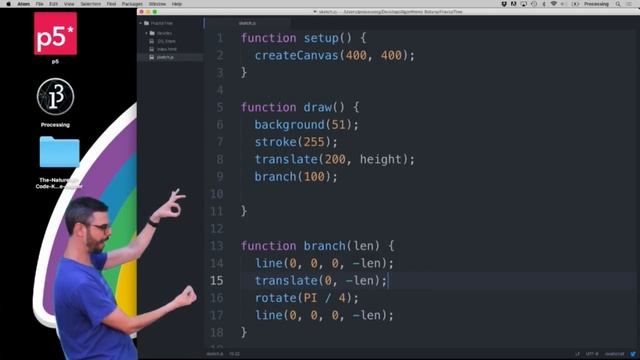Image resolution: width=640 pixels, height=360 pixels.
Task: Click the AirPlay display menu bar icon
Action: click(524, 4)
